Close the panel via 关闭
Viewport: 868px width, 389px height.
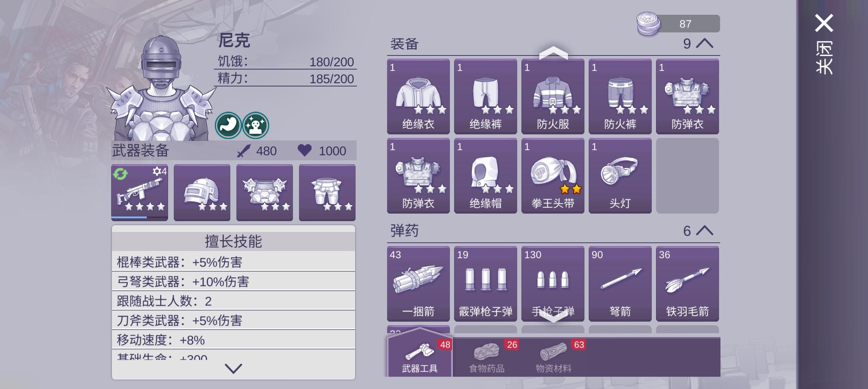coord(824,44)
